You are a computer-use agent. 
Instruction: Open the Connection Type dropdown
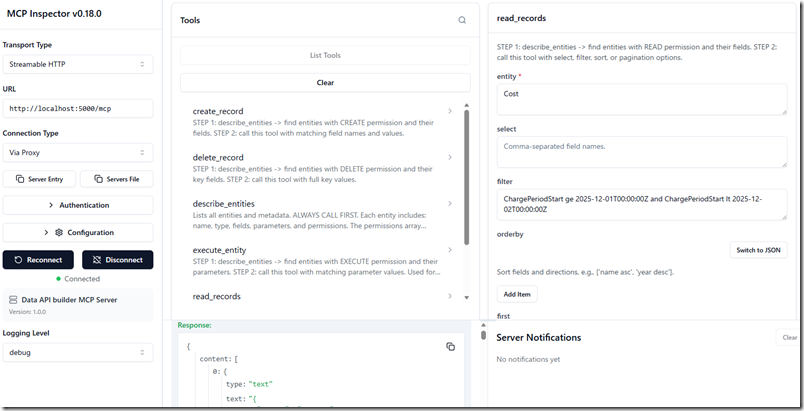(78, 151)
